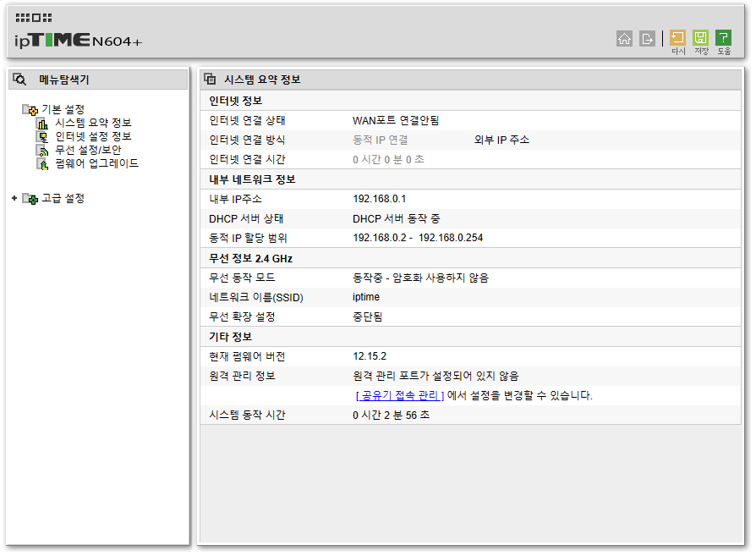The width and height of the screenshot is (756, 556).
Task: Go to the router home page icon
Action: (x=624, y=38)
